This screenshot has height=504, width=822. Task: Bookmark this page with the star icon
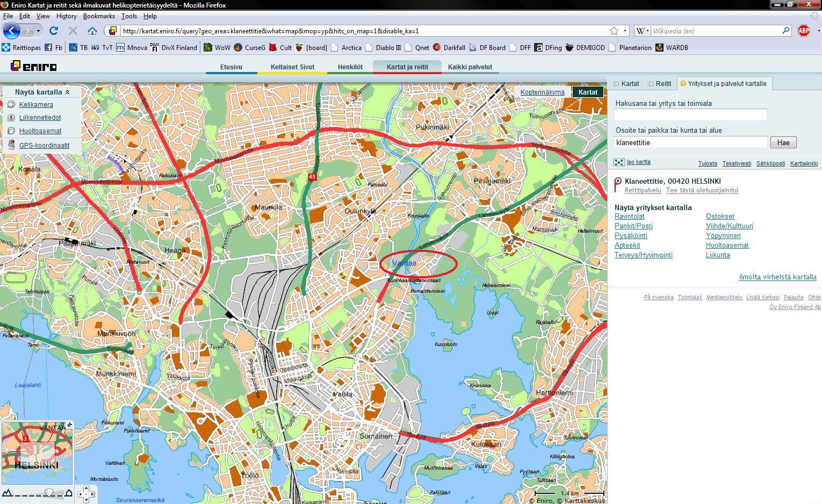point(614,31)
